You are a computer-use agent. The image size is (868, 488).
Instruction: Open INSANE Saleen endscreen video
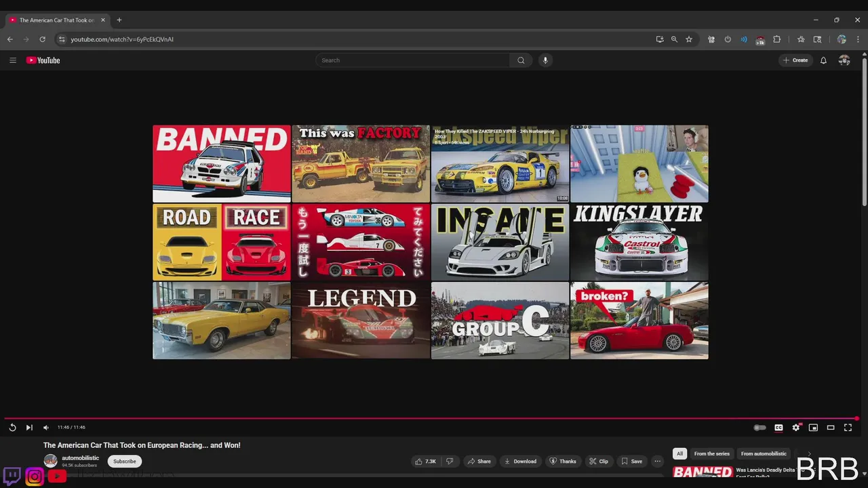500,242
